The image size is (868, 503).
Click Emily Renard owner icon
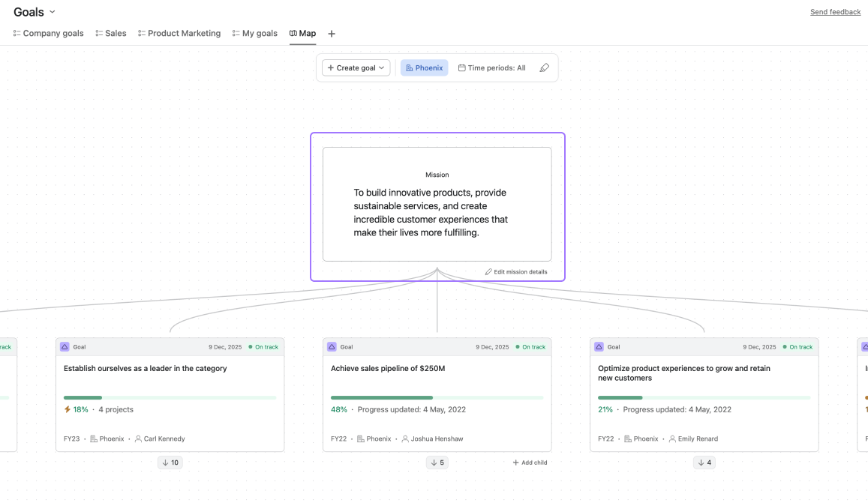click(672, 439)
